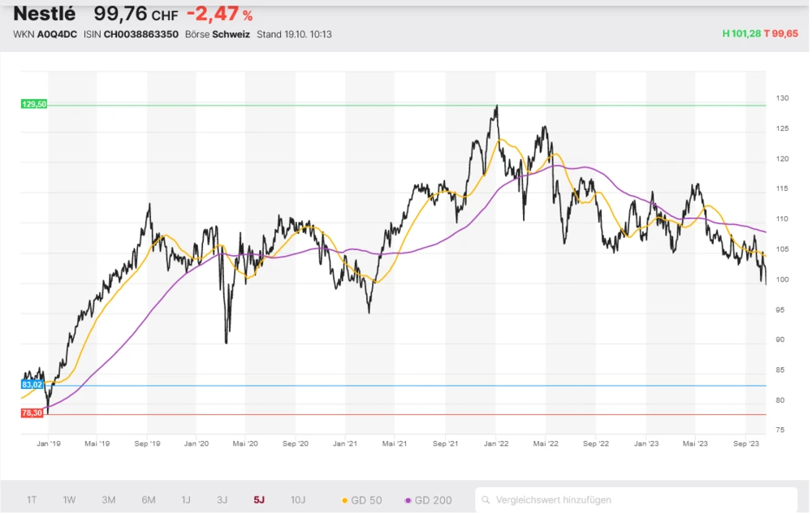The height and width of the screenshot is (514, 812).
Task: Click the red 78,30 low marker
Action: coord(32,412)
